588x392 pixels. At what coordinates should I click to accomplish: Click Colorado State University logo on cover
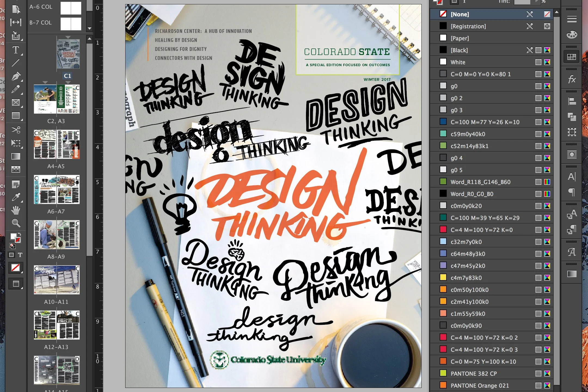coord(268,360)
